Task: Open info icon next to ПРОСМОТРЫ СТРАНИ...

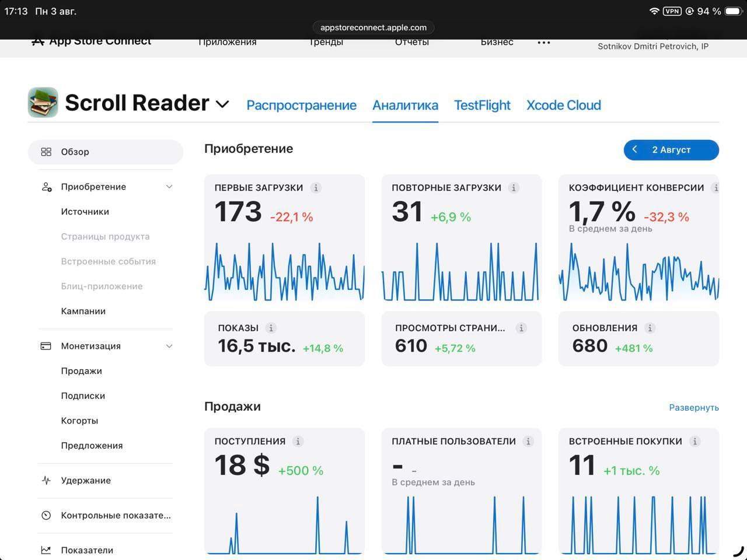Action: coord(521,328)
